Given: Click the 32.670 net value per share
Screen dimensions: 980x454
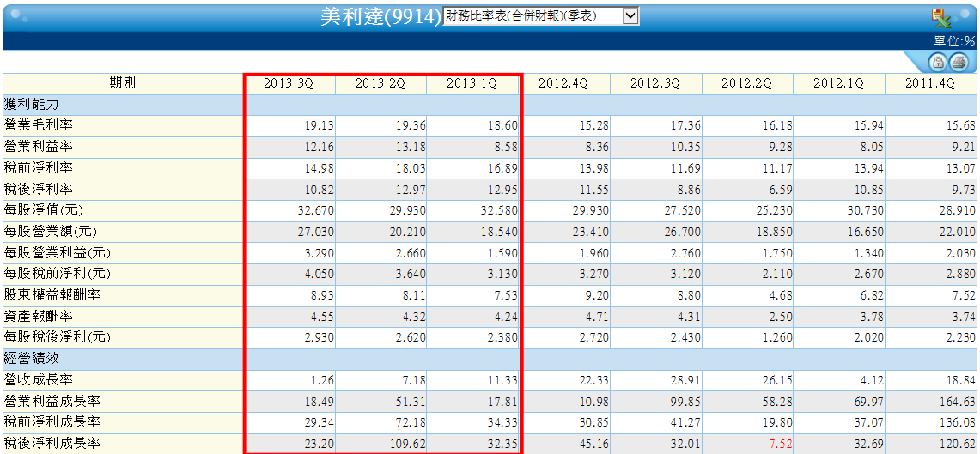Looking at the screenshot, I should coord(315,211).
